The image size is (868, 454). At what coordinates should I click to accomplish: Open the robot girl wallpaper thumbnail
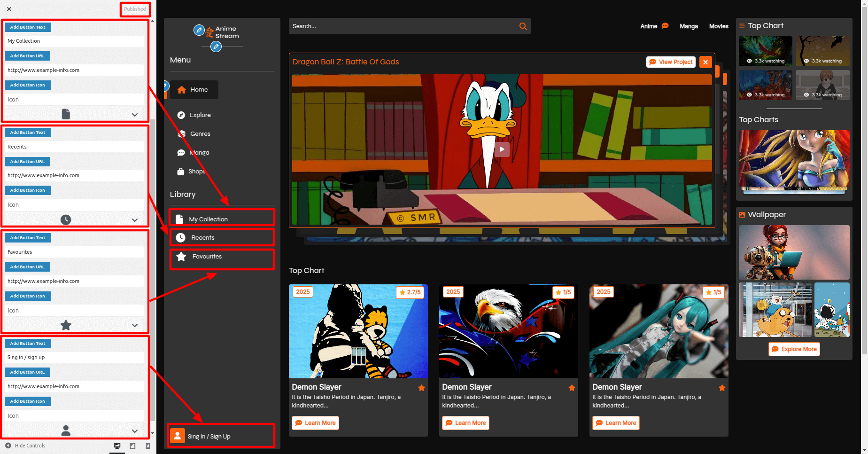(794, 252)
